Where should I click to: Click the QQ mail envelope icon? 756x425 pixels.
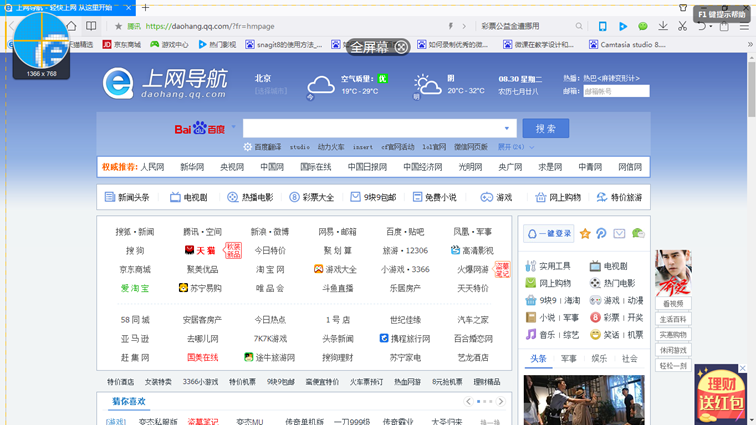pos(619,233)
